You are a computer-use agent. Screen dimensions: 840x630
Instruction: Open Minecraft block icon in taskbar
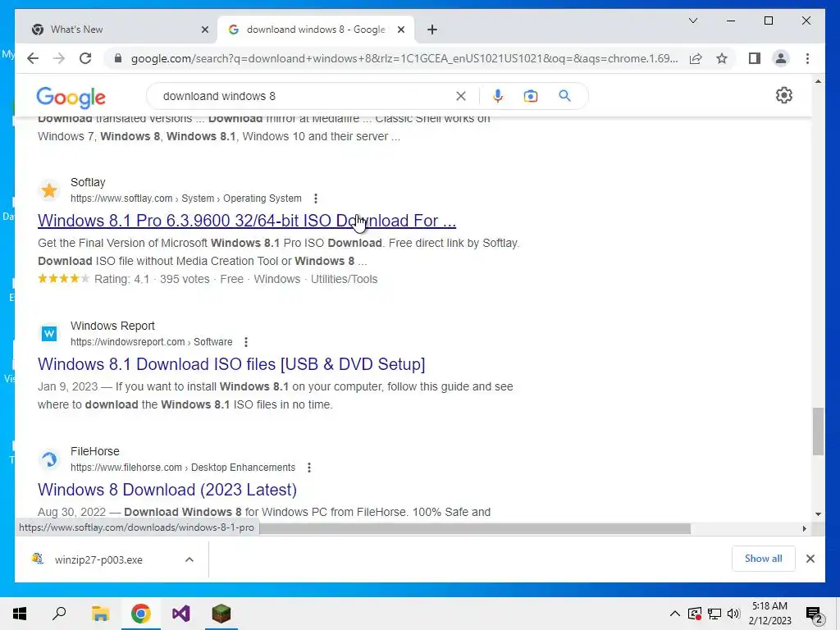(x=221, y=614)
